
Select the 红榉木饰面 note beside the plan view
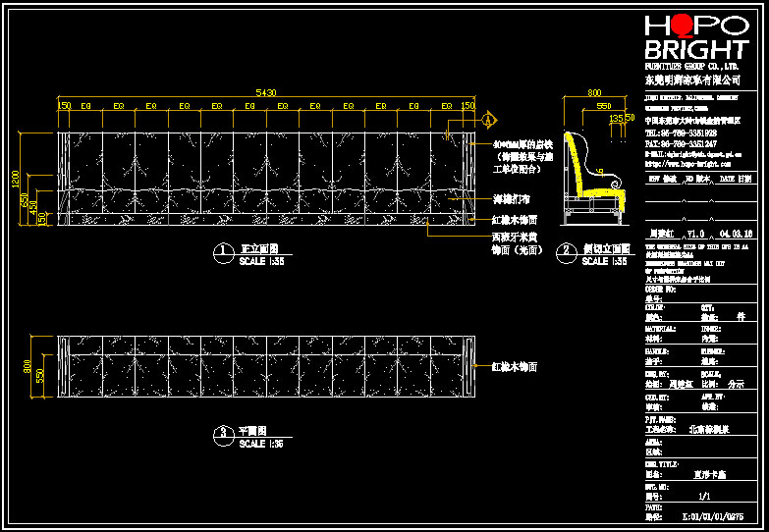coord(515,367)
